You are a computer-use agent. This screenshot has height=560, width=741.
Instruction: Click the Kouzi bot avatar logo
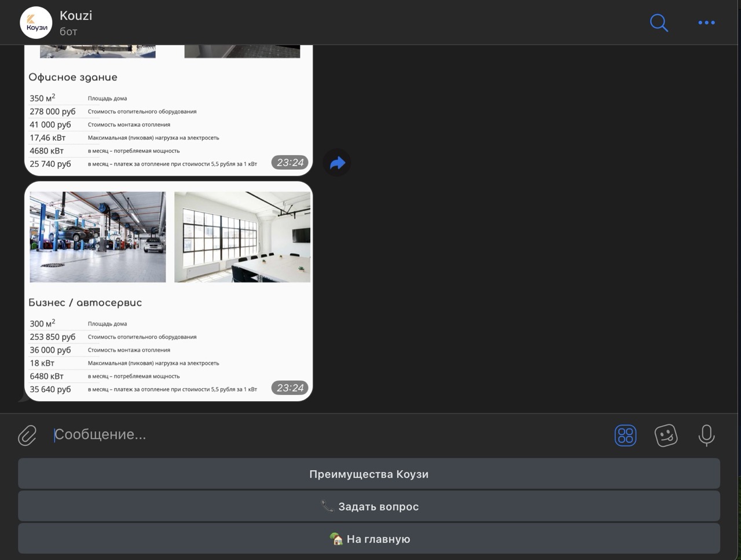pos(36,23)
